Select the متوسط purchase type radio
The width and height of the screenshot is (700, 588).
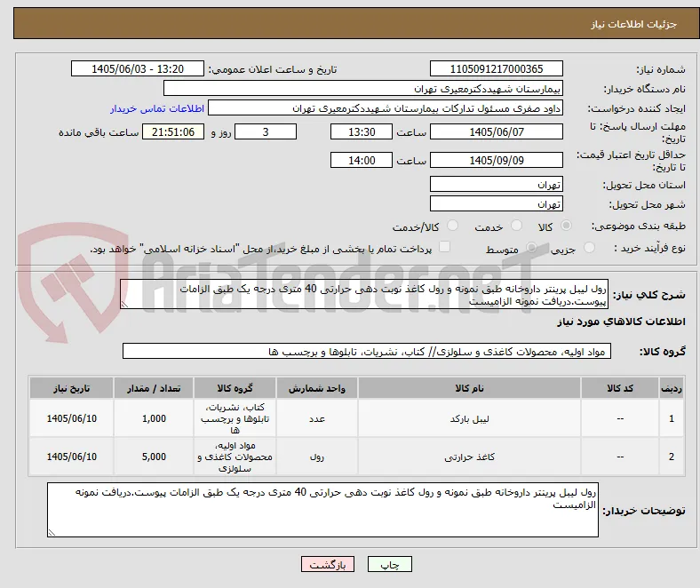click(531, 248)
